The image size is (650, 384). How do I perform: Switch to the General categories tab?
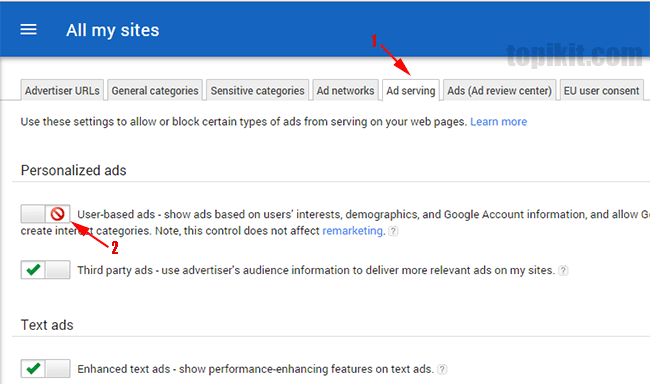click(x=155, y=90)
